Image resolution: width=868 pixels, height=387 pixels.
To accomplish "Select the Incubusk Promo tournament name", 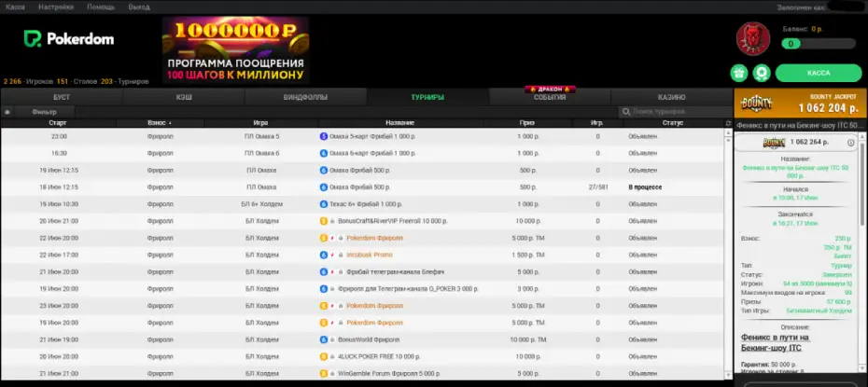I will (370, 256).
